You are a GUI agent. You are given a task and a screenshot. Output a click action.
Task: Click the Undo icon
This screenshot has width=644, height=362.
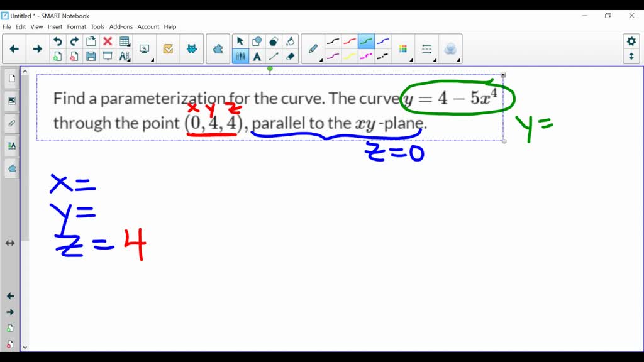(57, 40)
